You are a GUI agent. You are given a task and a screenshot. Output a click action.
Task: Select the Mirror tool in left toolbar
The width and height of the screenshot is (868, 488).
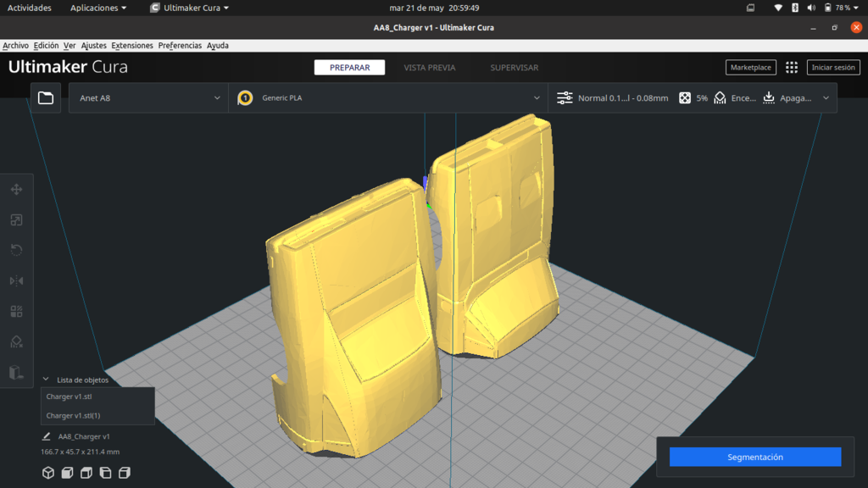tap(16, 280)
